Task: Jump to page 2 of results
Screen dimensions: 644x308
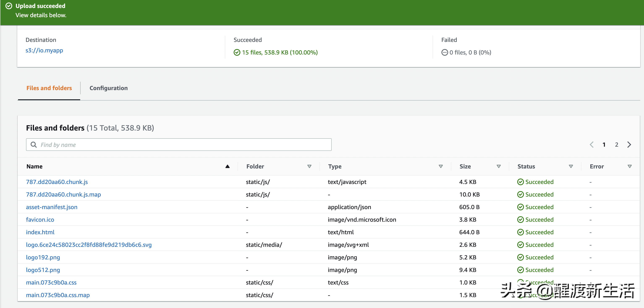Action: [x=617, y=145]
